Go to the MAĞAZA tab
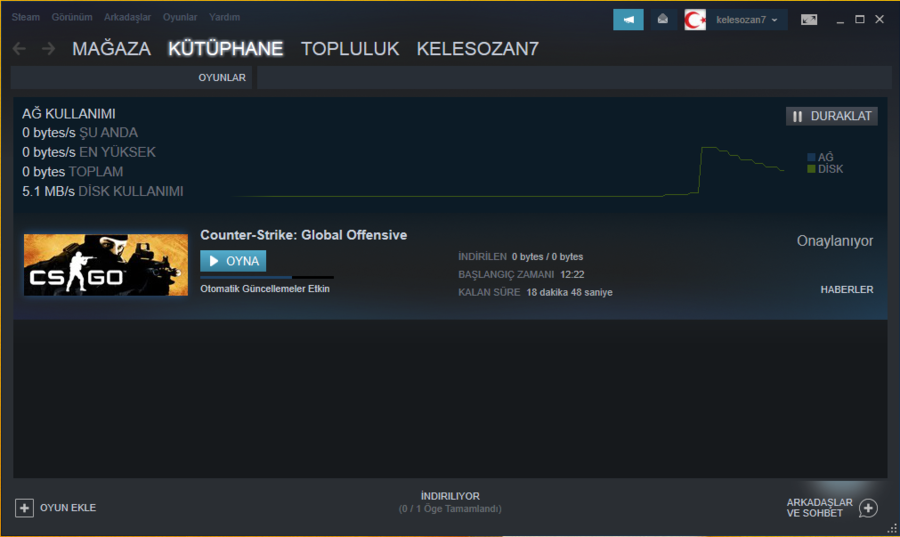900x537 pixels. tap(111, 49)
